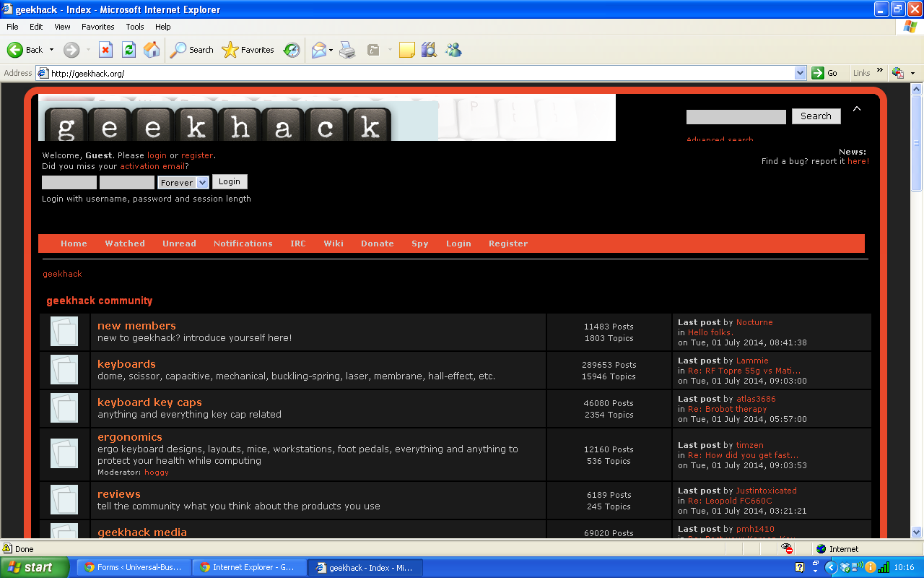
Task: Click the Stop page loading icon
Action: point(105,50)
